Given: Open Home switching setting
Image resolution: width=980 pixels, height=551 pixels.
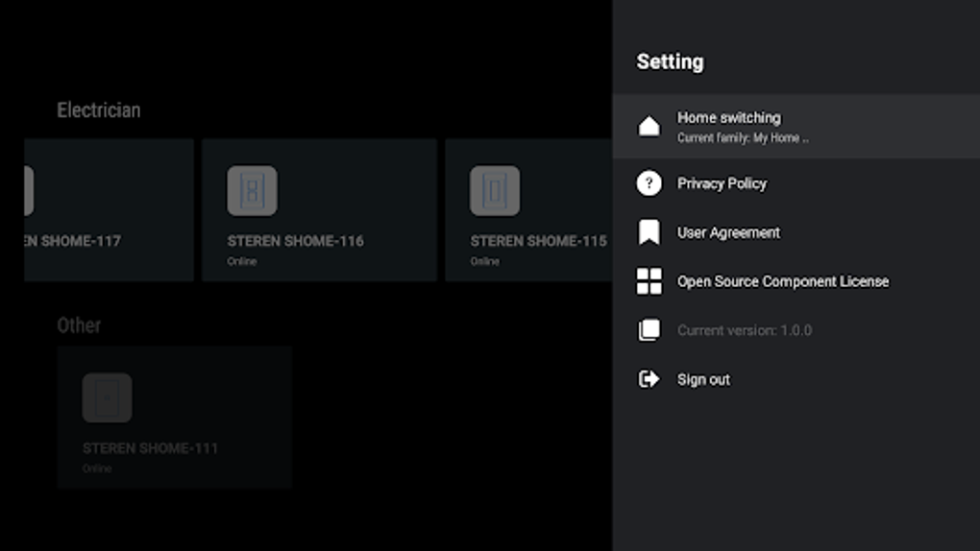Looking at the screenshot, I should pos(796,126).
